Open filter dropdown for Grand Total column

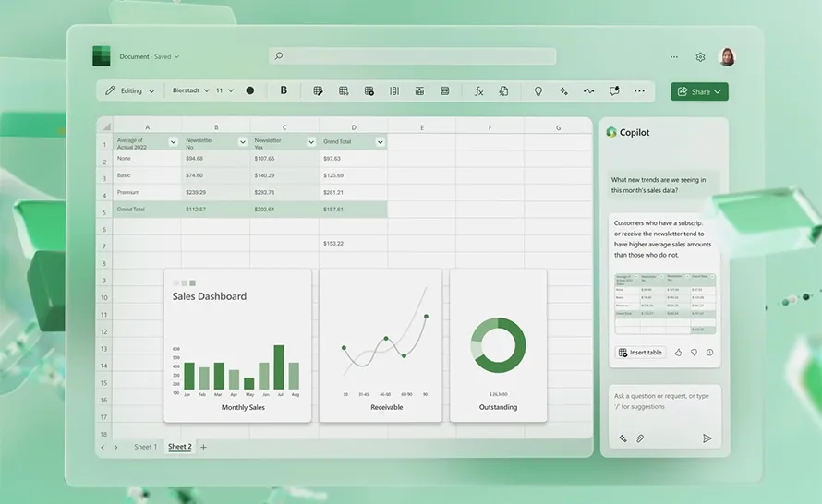coord(381,142)
